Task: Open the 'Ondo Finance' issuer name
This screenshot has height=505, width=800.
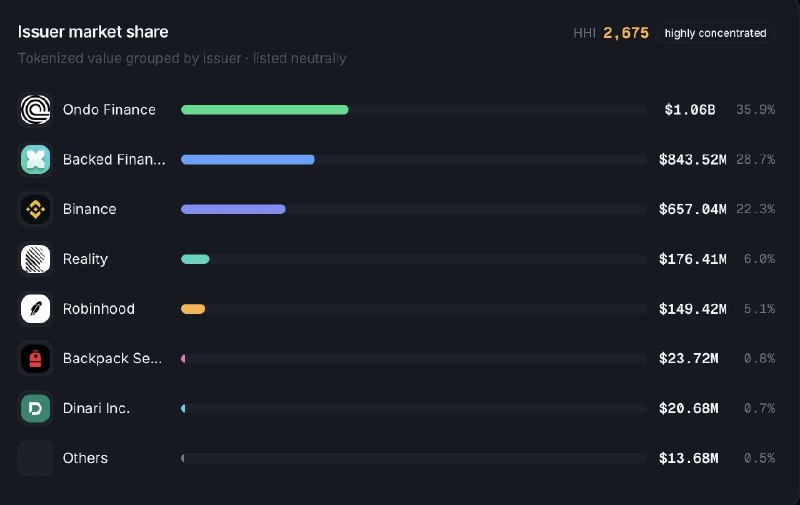Action: pyautogui.click(x=109, y=110)
